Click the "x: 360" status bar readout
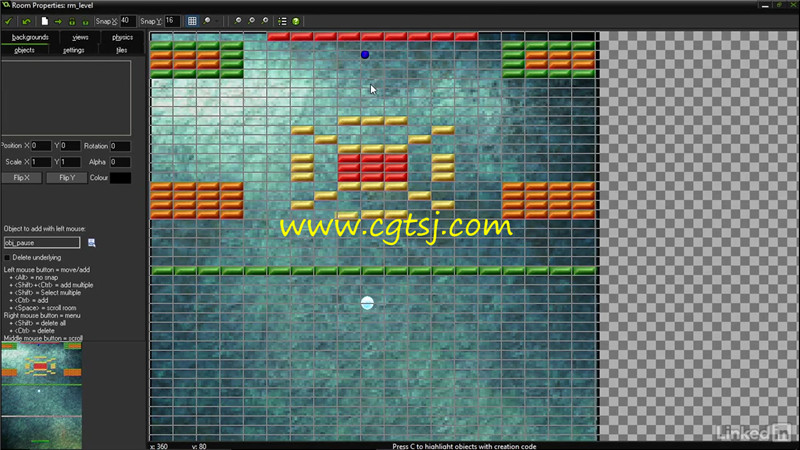The height and width of the screenshot is (450, 800). [159, 446]
